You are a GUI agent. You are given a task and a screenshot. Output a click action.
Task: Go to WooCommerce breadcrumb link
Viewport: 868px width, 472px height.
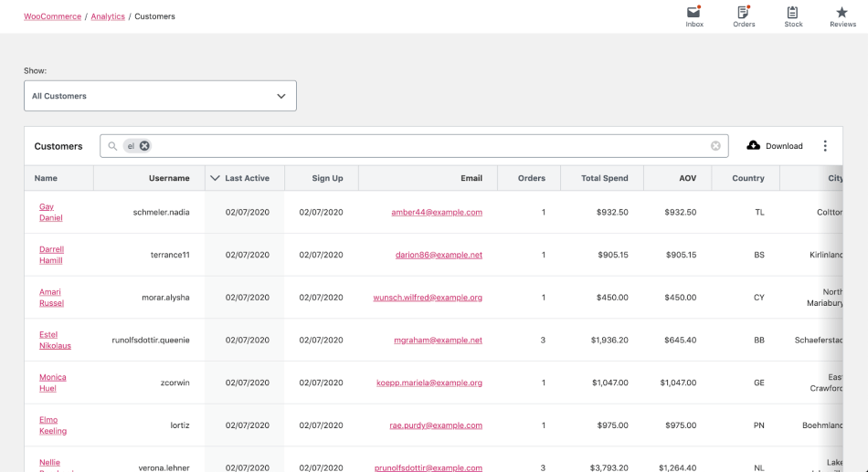coord(53,16)
